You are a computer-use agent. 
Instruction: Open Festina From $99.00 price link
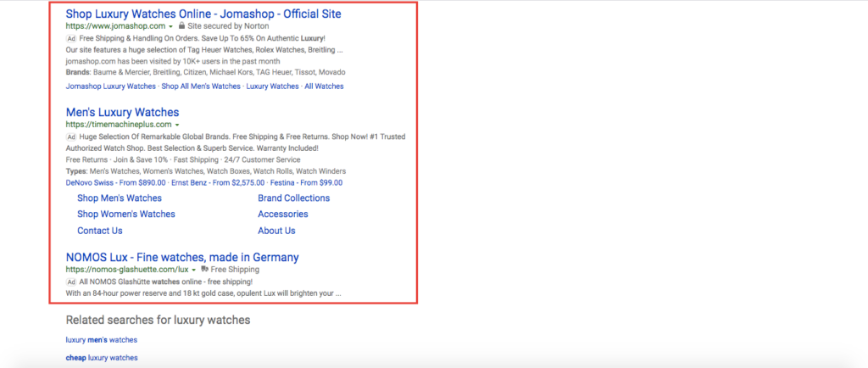pos(307,182)
